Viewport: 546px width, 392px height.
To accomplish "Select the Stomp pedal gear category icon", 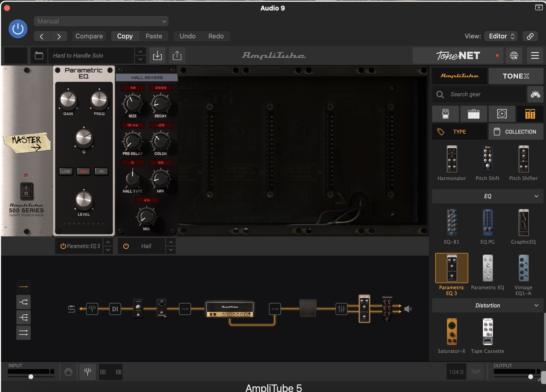I will point(445,114).
